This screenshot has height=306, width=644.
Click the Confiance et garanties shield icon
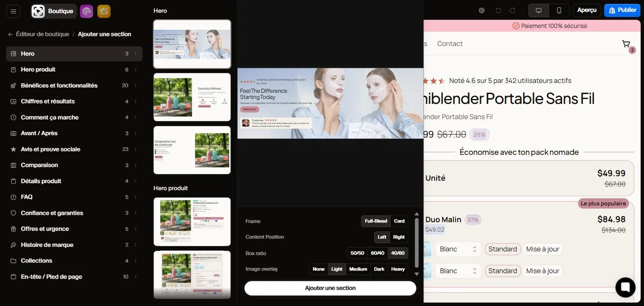pyautogui.click(x=13, y=213)
